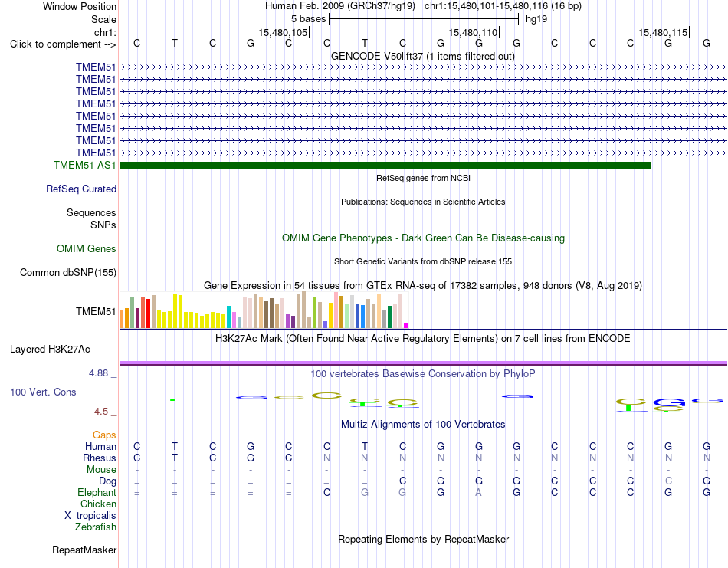The height and width of the screenshot is (568, 728).
Task: Click the RefSeq Curated track label
Action: point(81,189)
